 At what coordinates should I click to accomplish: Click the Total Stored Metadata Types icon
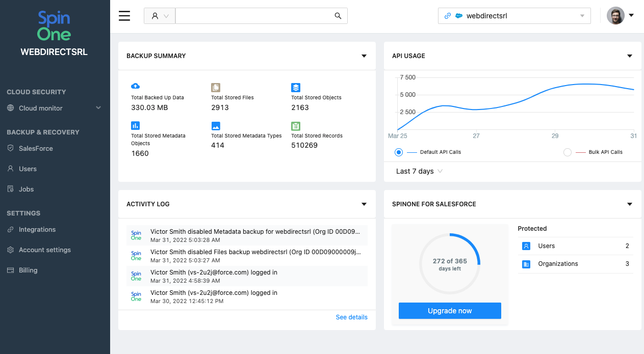point(216,126)
